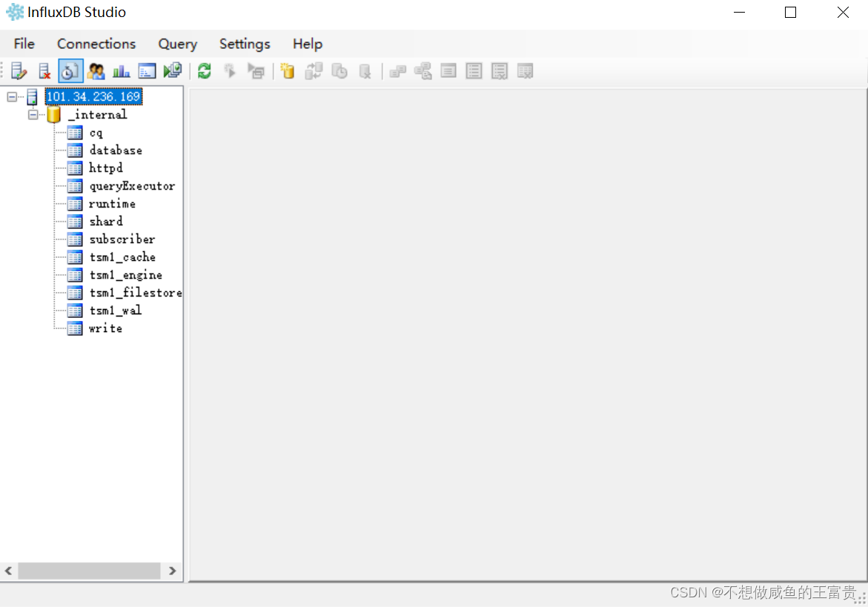Screen dimensions: 868x607
Task: Click the greyed tag values tree icon
Action: (x=423, y=71)
